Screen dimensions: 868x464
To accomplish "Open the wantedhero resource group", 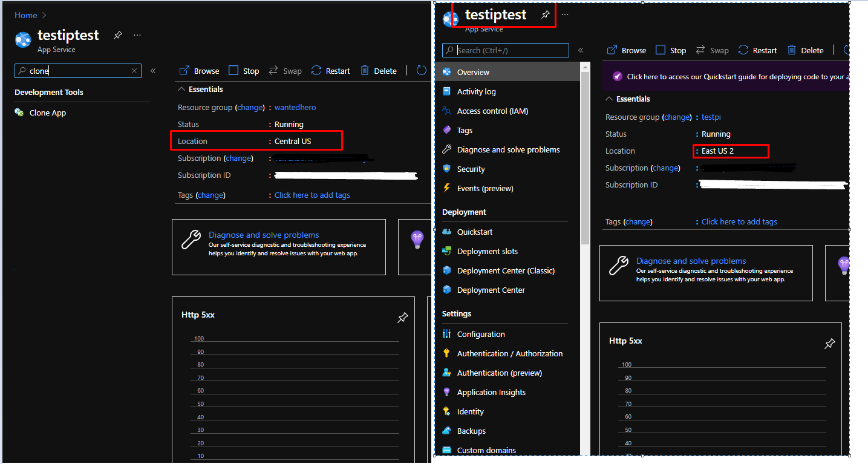I will (295, 107).
